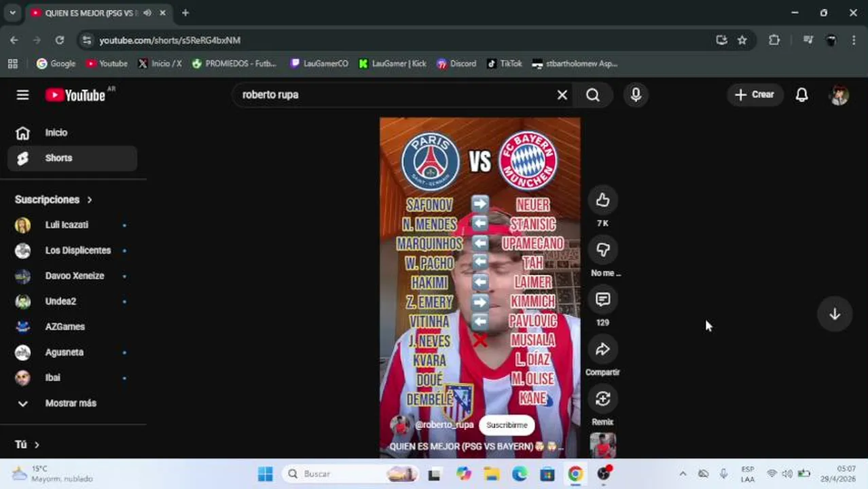Screen dimensions: 868x489
Task: Open the sound thumbnail of Short
Action: (602, 446)
